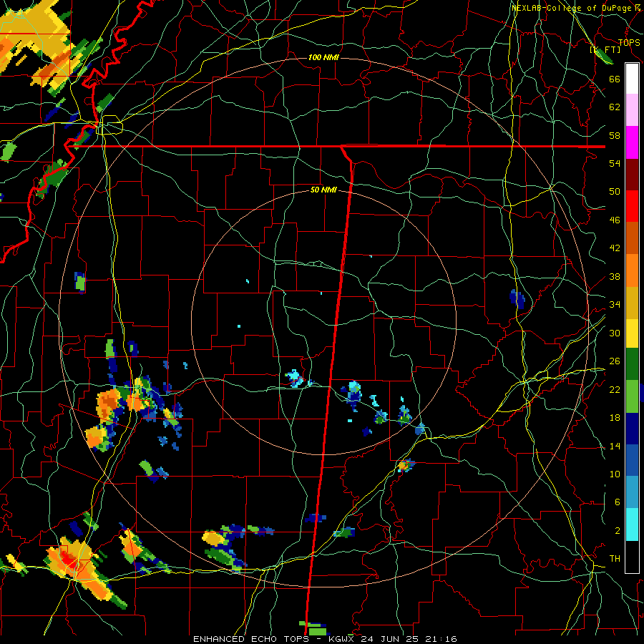Click the light green legend swatch

[x=632, y=396]
